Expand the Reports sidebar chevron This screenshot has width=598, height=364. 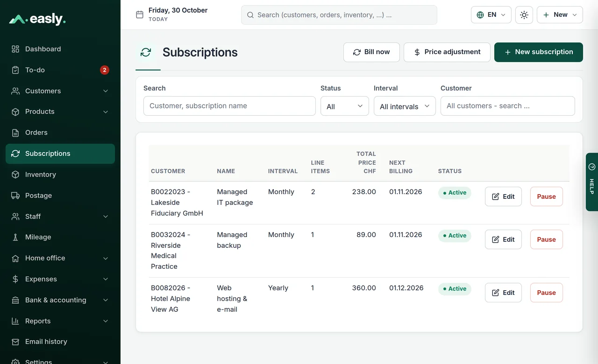pos(106,321)
